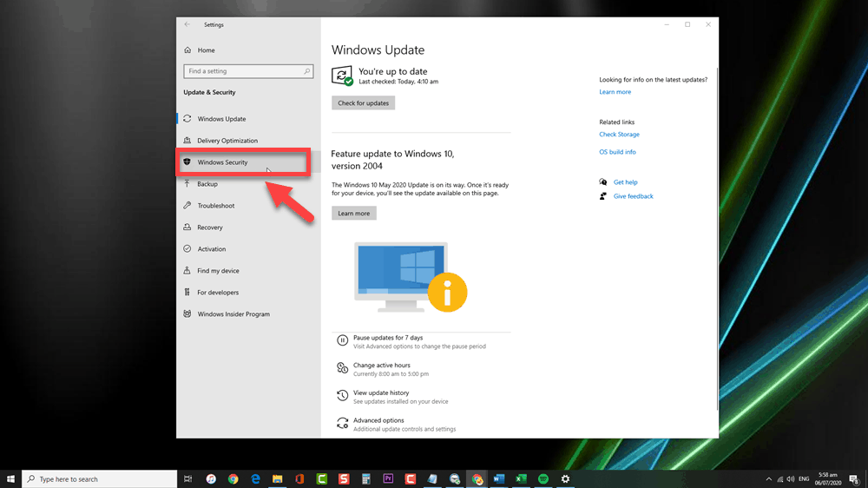The image size is (868, 488).
Task: Click the Get help link
Action: (x=625, y=182)
